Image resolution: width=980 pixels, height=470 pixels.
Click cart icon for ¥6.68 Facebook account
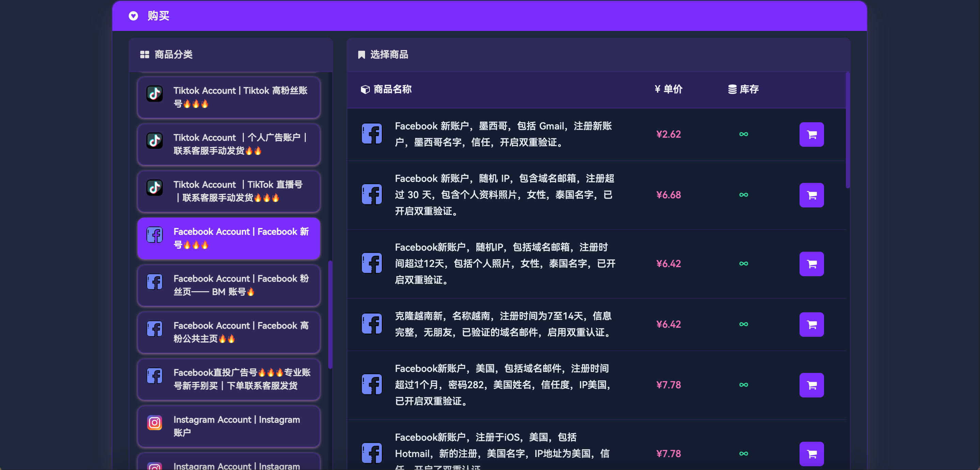click(811, 195)
